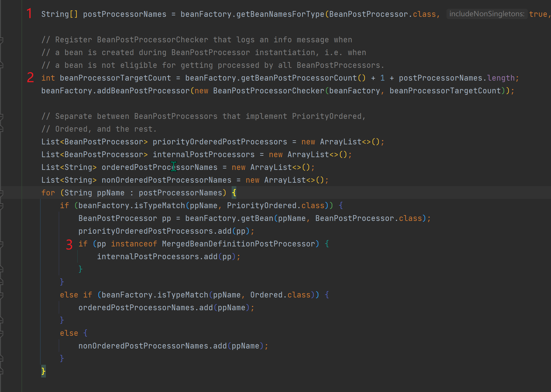Click 'orderedPostProcessorNames.add(ppName)' statement

click(166, 308)
